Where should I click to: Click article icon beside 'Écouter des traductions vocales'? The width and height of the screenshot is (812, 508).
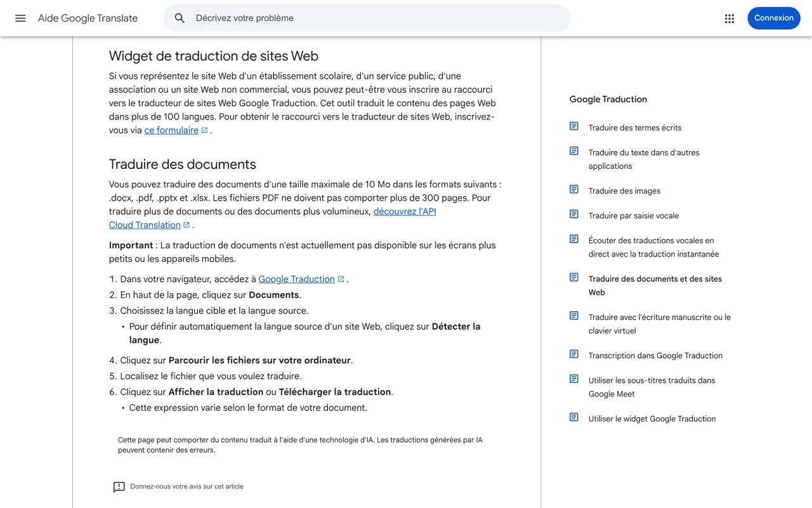coord(574,239)
